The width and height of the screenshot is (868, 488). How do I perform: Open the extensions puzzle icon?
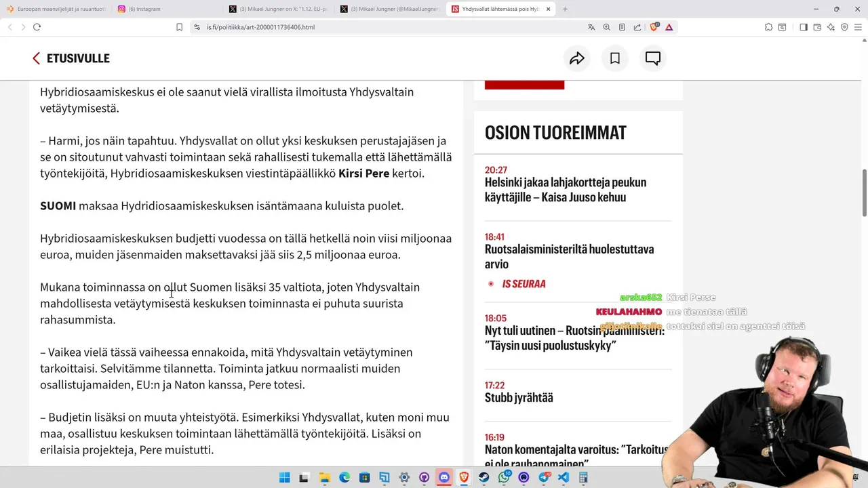768,27
